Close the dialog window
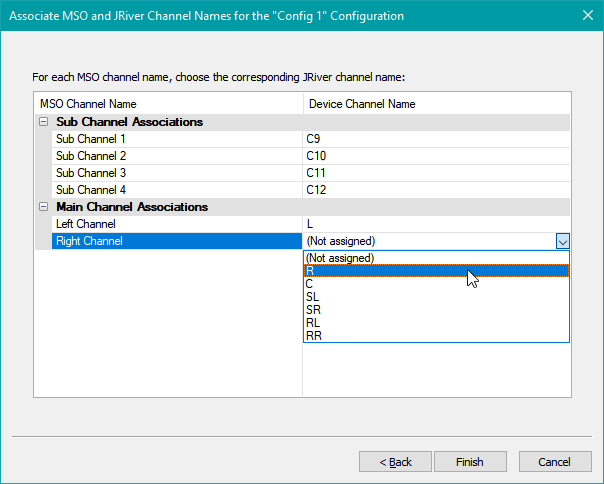The width and height of the screenshot is (604, 484). tap(588, 15)
